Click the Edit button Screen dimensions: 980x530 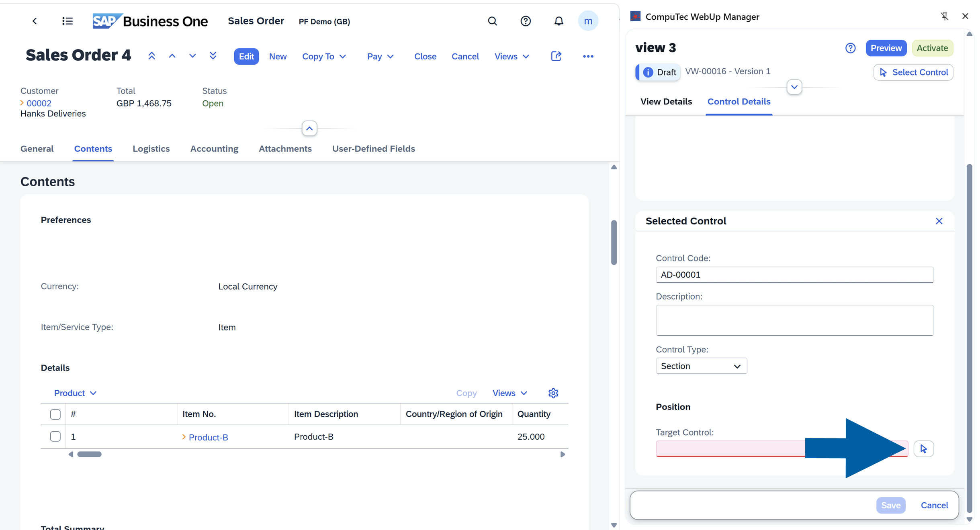point(246,56)
